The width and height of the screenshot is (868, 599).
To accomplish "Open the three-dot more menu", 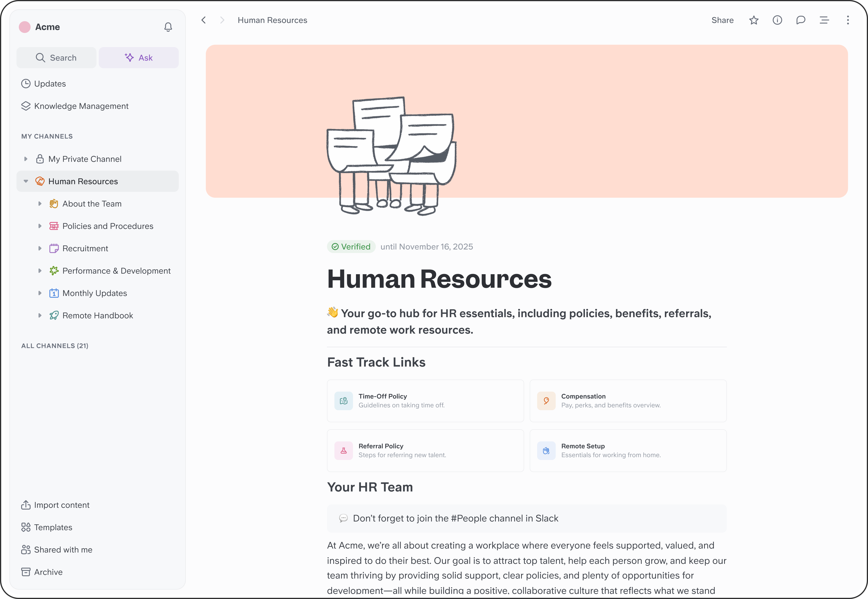I will pos(848,20).
